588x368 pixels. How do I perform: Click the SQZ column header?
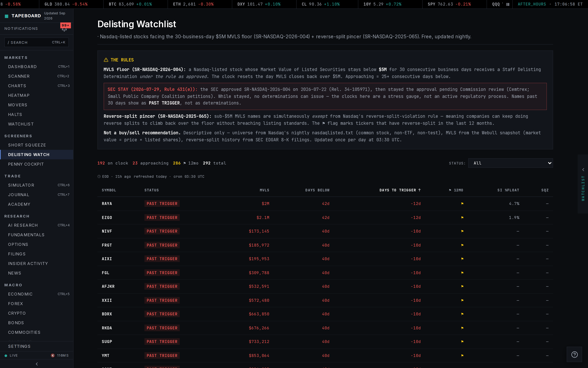point(545,190)
